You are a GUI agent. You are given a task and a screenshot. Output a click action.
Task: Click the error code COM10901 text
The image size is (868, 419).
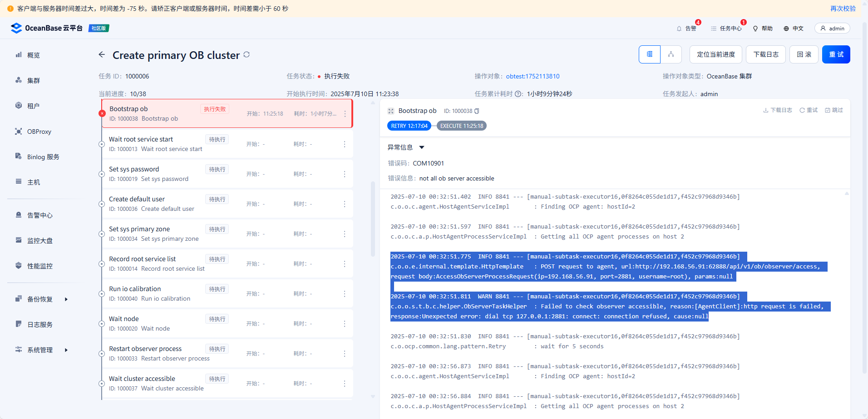[x=428, y=163]
